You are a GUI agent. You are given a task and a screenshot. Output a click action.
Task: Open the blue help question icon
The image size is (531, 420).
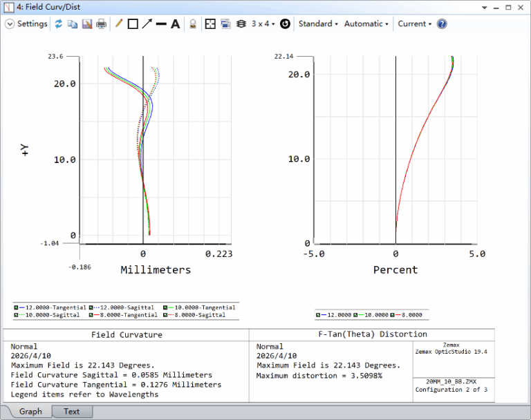coord(442,23)
